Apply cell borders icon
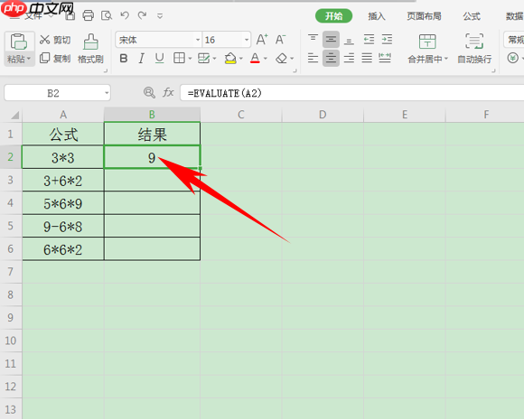Viewport: 524px width, 420px height. click(179, 58)
